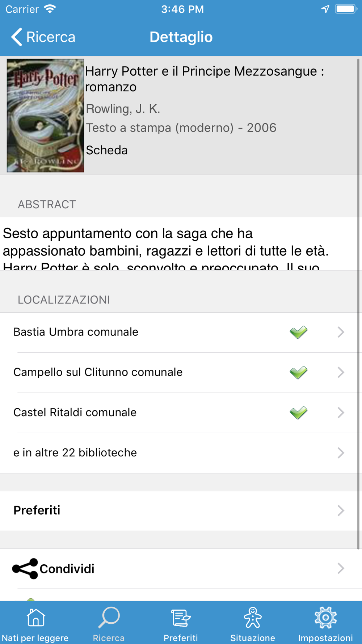Open the Scheda link
The width and height of the screenshot is (362, 644).
pos(107,150)
